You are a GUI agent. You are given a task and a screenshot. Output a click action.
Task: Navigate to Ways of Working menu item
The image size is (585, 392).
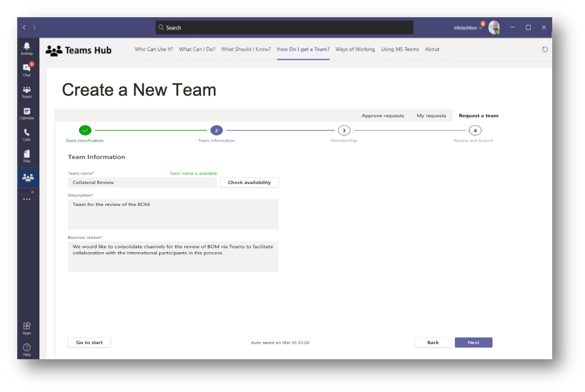[355, 49]
